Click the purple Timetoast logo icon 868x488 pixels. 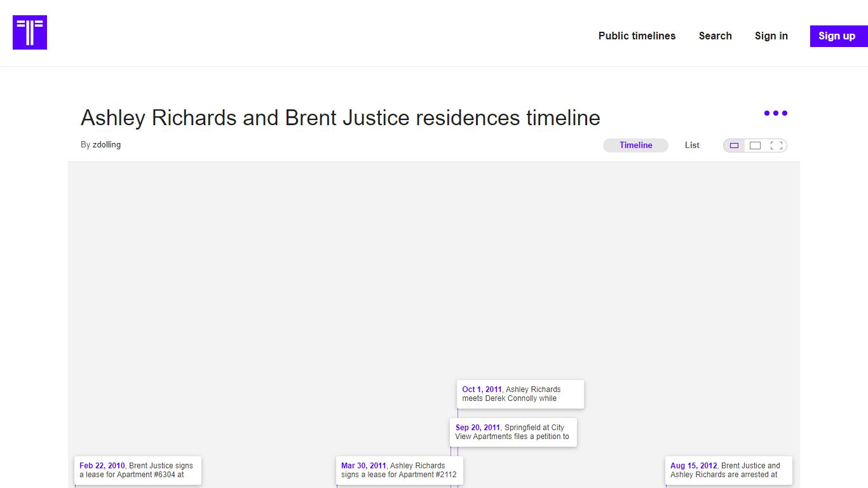click(x=30, y=32)
